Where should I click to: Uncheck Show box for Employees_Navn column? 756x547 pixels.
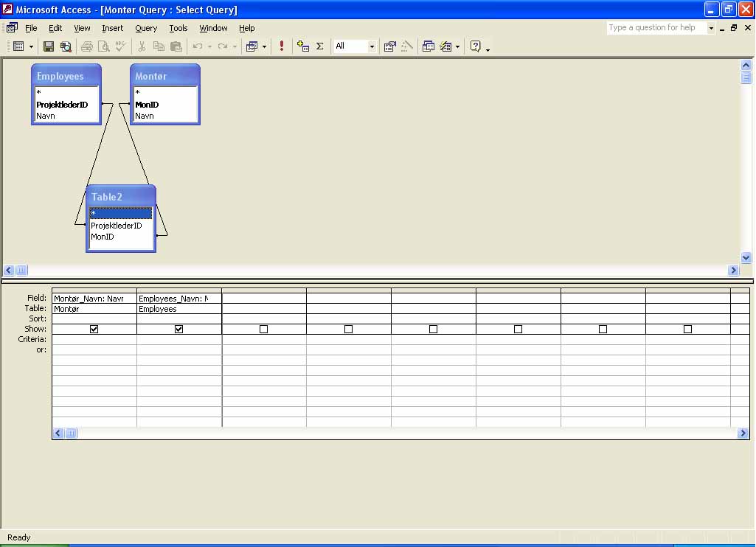179,330
